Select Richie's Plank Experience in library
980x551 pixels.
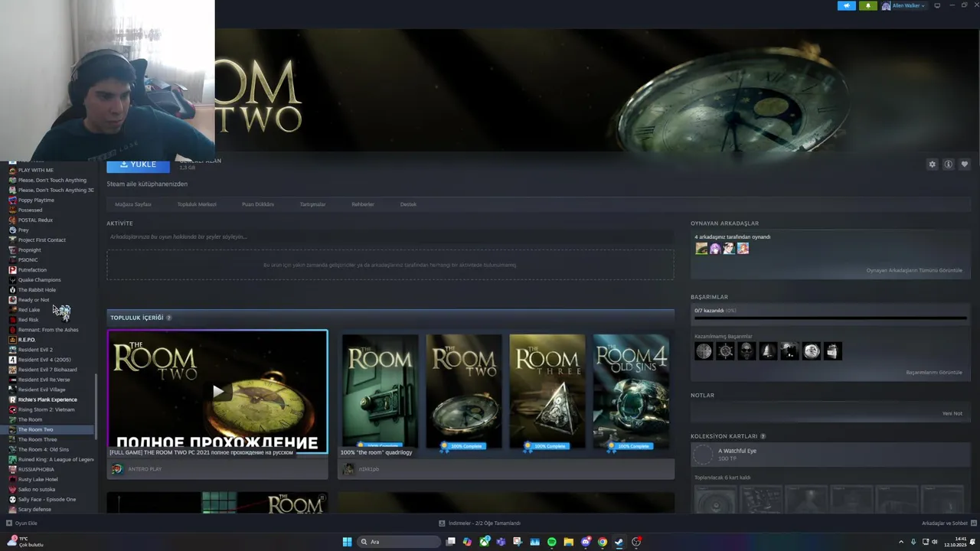click(x=47, y=399)
